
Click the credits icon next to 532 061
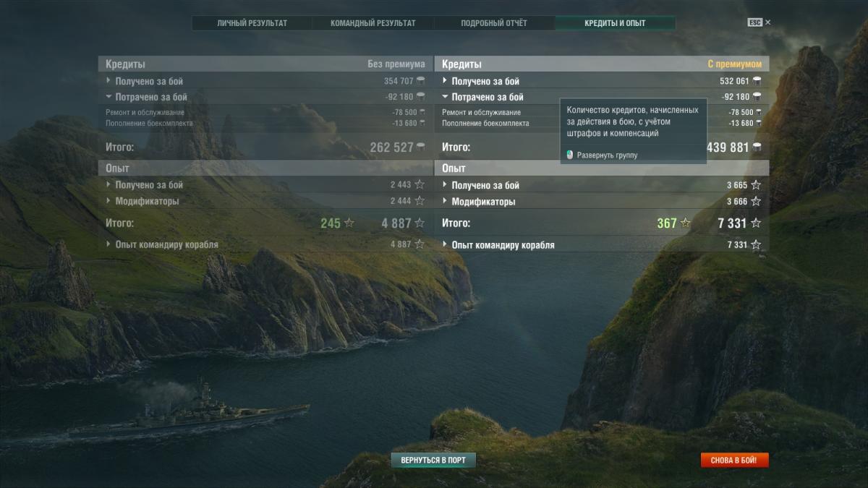757,81
